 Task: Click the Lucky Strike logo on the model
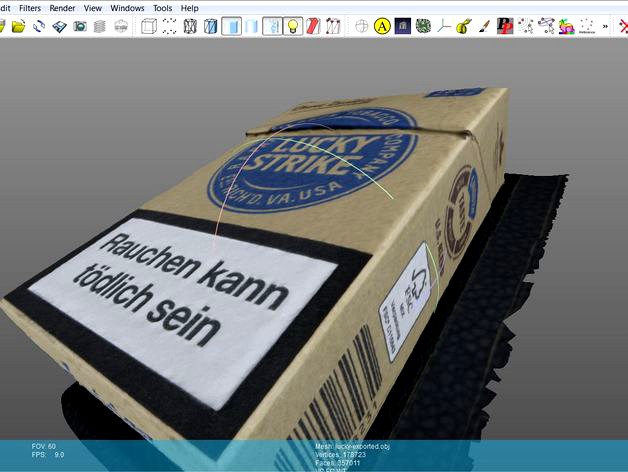tap(313, 162)
